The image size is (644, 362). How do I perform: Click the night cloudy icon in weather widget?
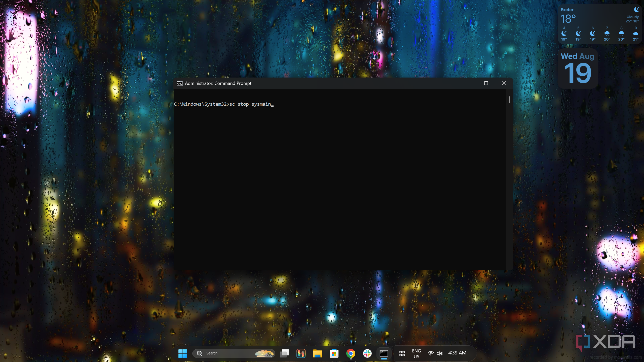(636, 10)
